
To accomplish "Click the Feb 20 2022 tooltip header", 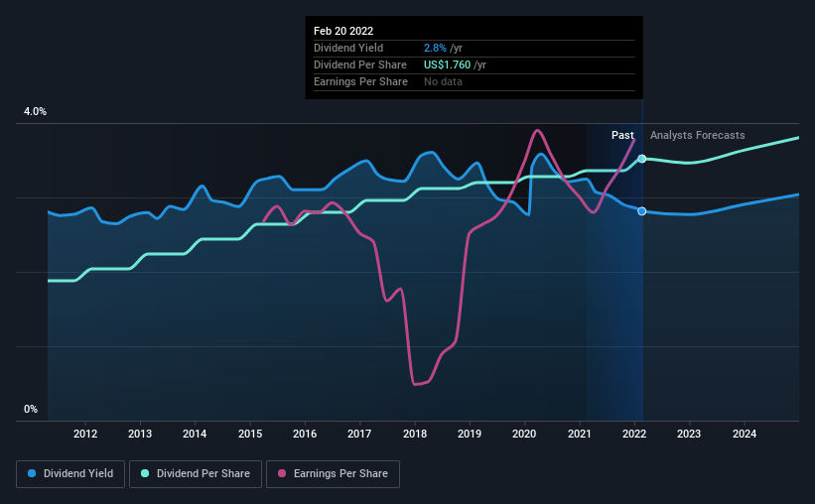I will pyautogui.click(x=343, y=31).
